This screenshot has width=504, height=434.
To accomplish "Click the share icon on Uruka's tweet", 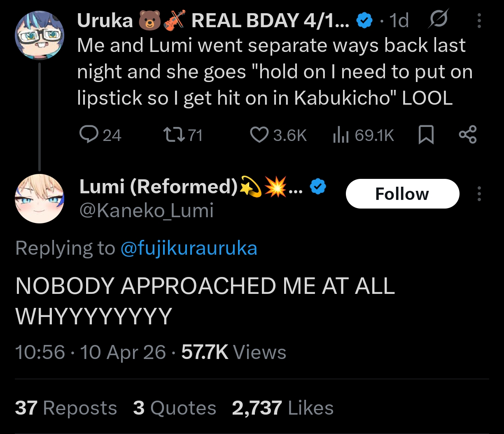I will tap(467, 135).
